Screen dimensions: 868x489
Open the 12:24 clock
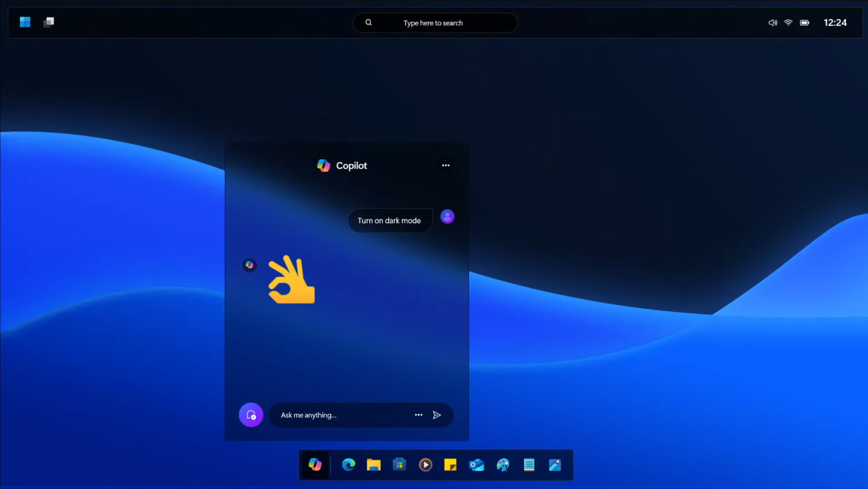835,23
